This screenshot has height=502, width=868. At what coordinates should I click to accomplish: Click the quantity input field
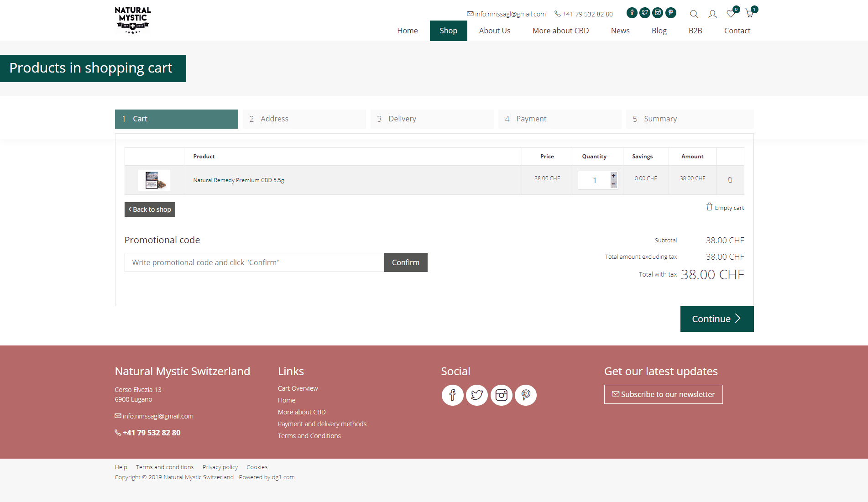(594, 180)
